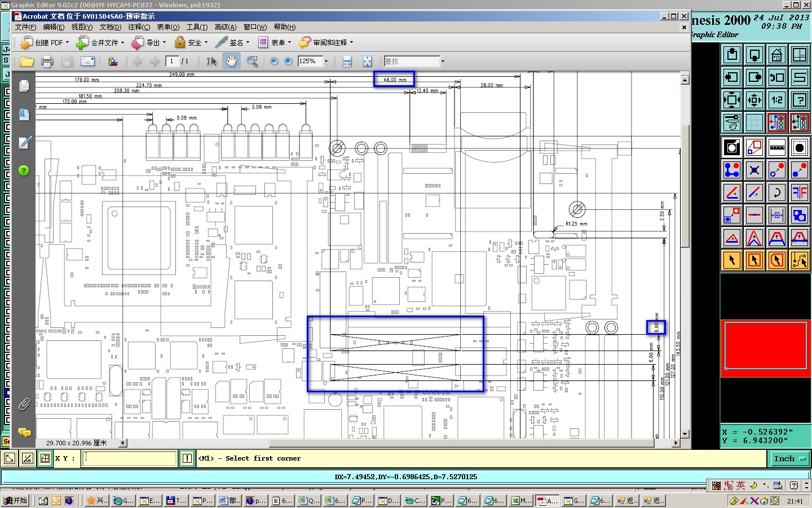Activate the Acrobat hand tool
The width and height of the screenshot is (812, 508).
click(x=231, y=61)
